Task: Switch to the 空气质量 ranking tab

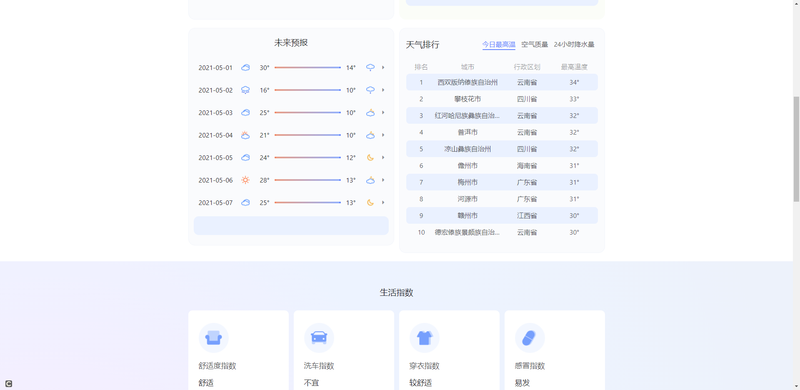Action: [x=534, y=44]
